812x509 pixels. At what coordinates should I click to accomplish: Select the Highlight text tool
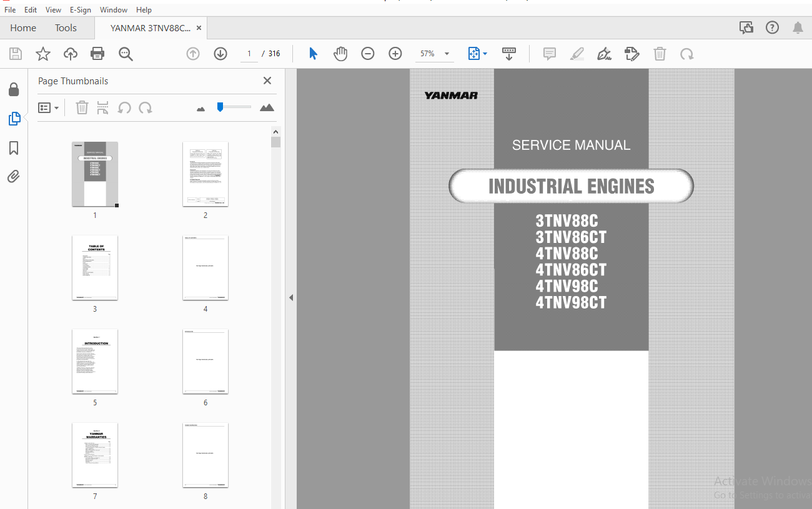point(577,54)
